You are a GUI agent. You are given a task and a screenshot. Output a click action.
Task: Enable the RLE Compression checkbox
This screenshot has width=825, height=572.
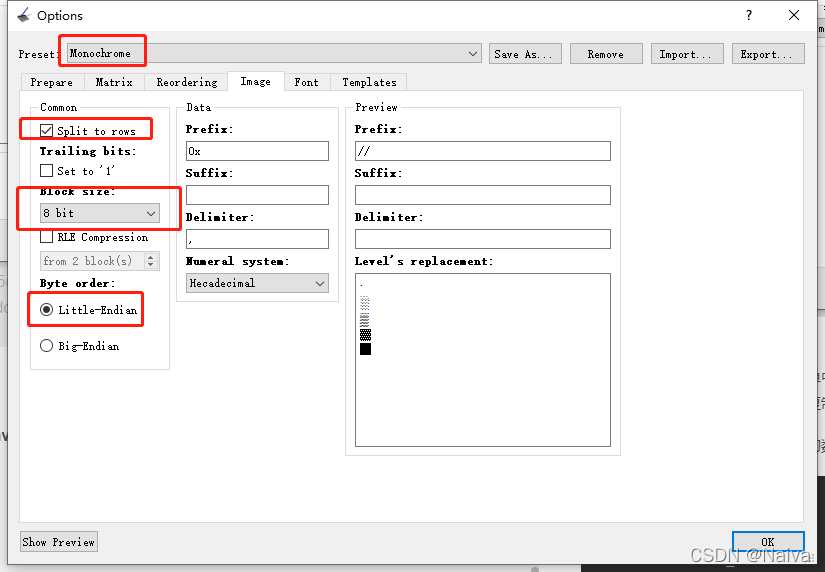click(46, 237)
